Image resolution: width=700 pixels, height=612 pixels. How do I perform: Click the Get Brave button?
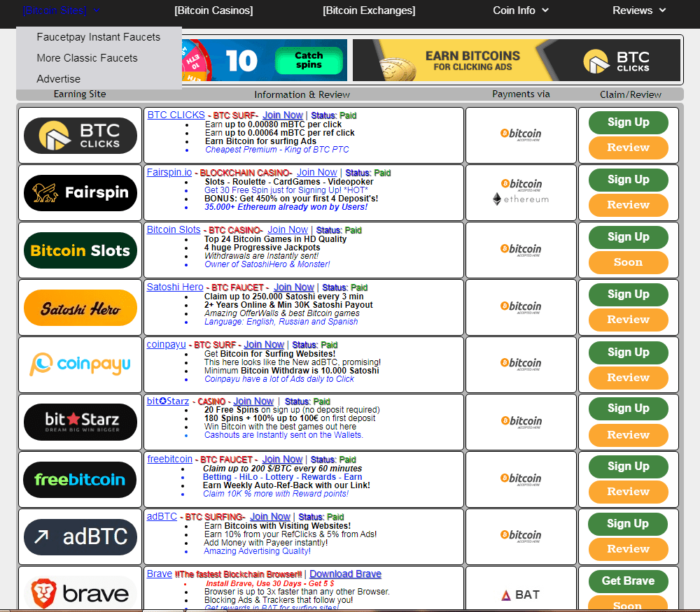628,581
